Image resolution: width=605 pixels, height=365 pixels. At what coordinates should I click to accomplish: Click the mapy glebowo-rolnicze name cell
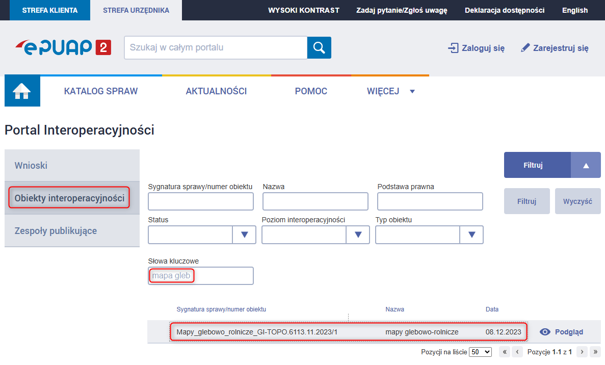422,332
